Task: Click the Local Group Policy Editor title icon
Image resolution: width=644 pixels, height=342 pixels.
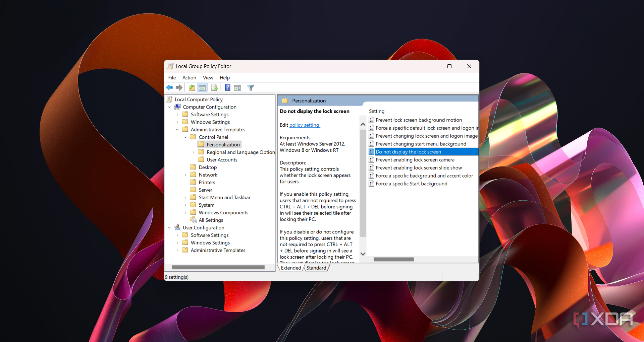Action: [x=170, y=66]
